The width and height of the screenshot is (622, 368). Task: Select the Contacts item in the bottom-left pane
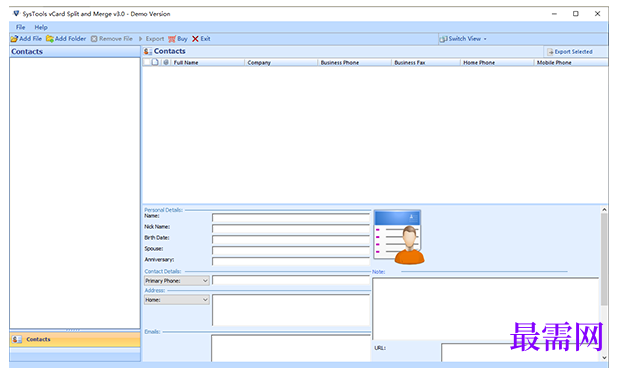(75, 339)
